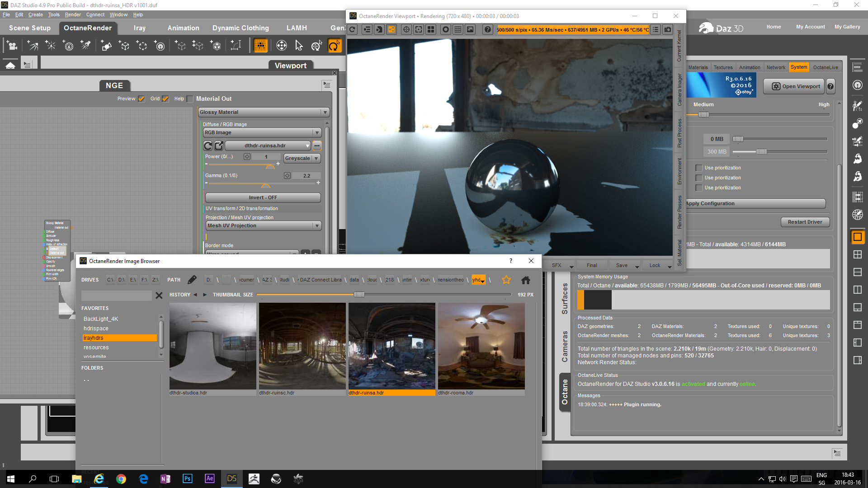868x488 pixels.
Task: Click the Restart Driver button
Action: tap(805, 222)
